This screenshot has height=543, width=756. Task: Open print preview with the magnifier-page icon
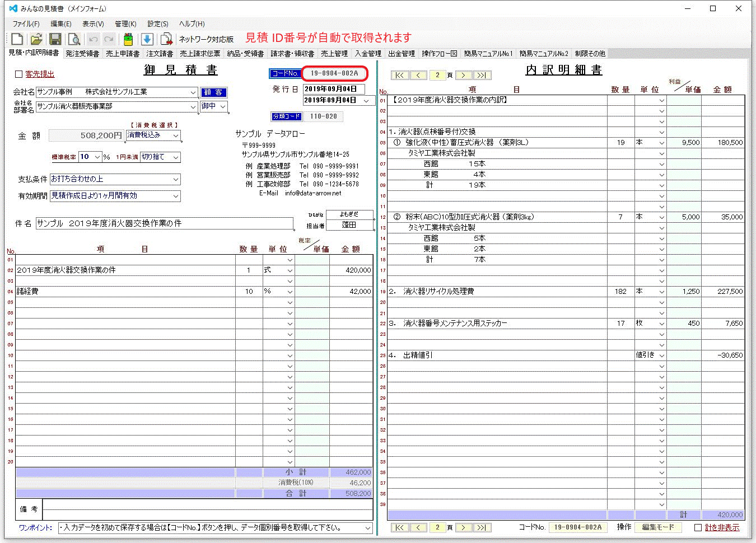click(x=74, y=39)
